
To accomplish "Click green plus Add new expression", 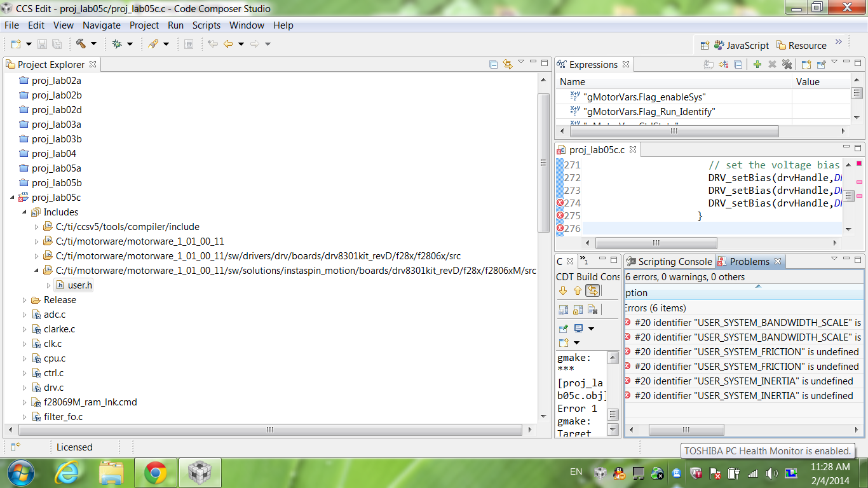I will [x=757, y=64].
